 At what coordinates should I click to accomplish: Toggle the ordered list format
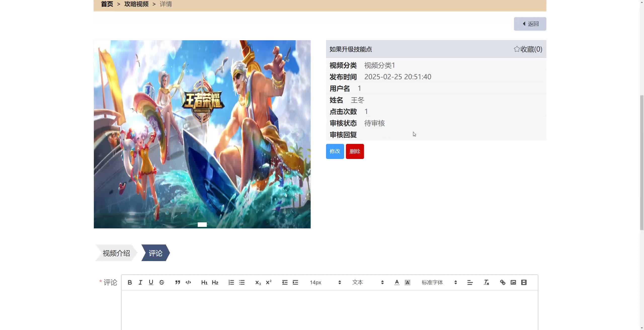(x=231, y=282)
